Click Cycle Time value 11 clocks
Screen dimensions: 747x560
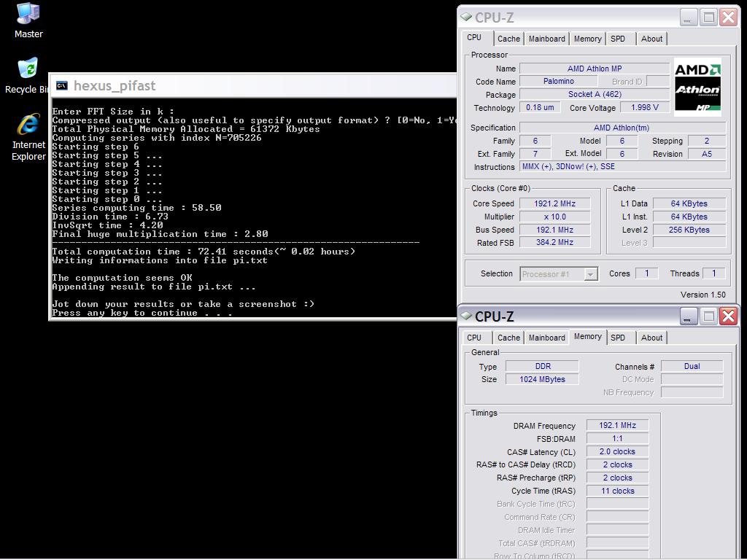click(617, 491)
